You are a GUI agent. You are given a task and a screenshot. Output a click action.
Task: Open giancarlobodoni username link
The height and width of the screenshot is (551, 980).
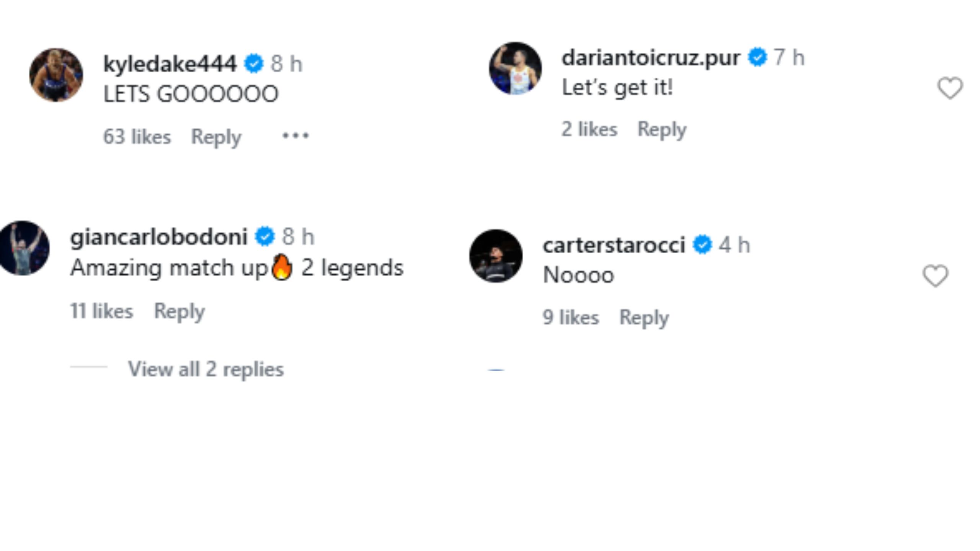click(x=158, y=236)
